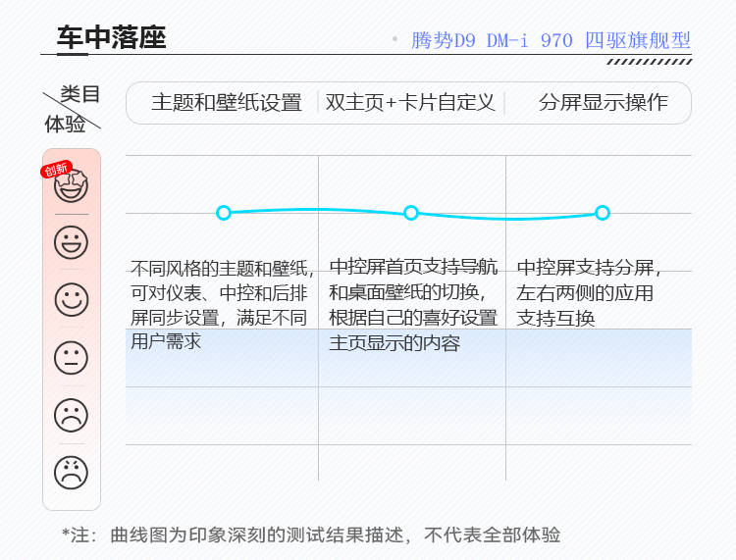
Task: Click the star-eyed excited face emoji
Action: [72, 186]
